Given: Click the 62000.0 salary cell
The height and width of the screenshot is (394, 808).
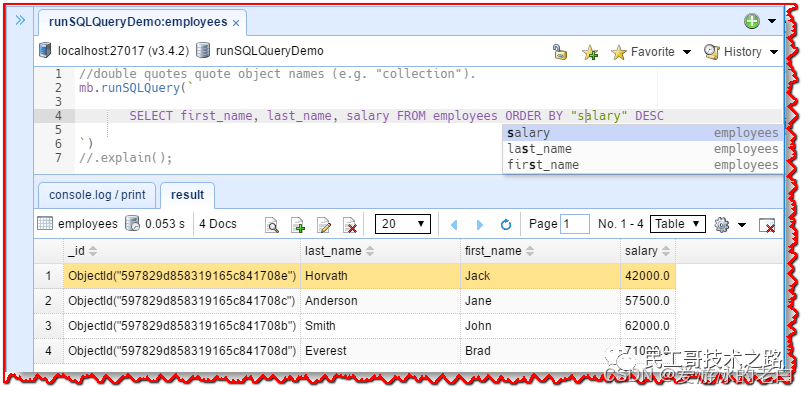Looking at the screenshot, I should point(648,326).
